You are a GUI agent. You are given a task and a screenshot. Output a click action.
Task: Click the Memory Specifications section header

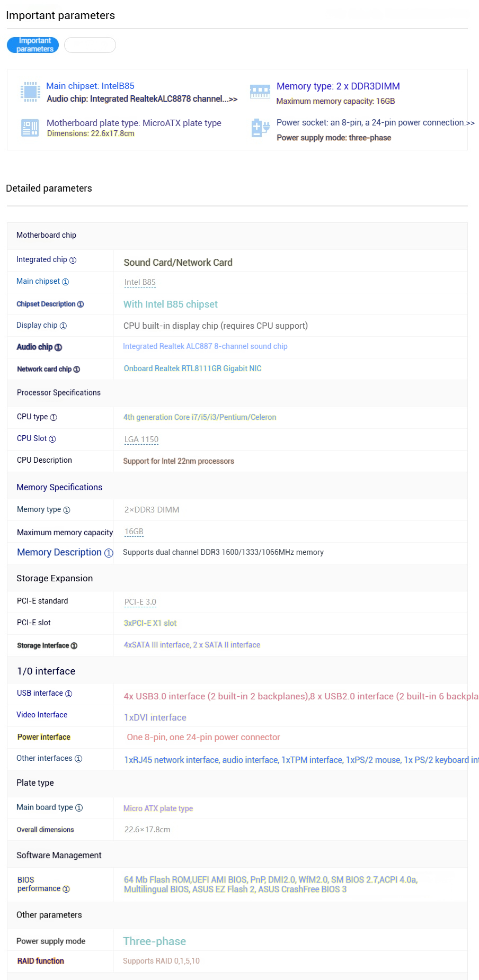59,487
